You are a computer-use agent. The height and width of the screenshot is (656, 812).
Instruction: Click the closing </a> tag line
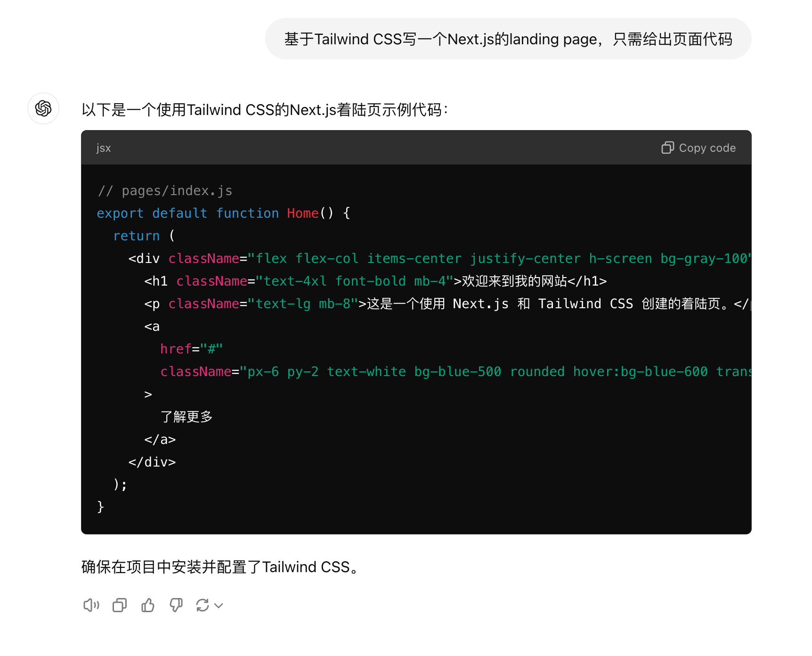(x=160, y=439)
